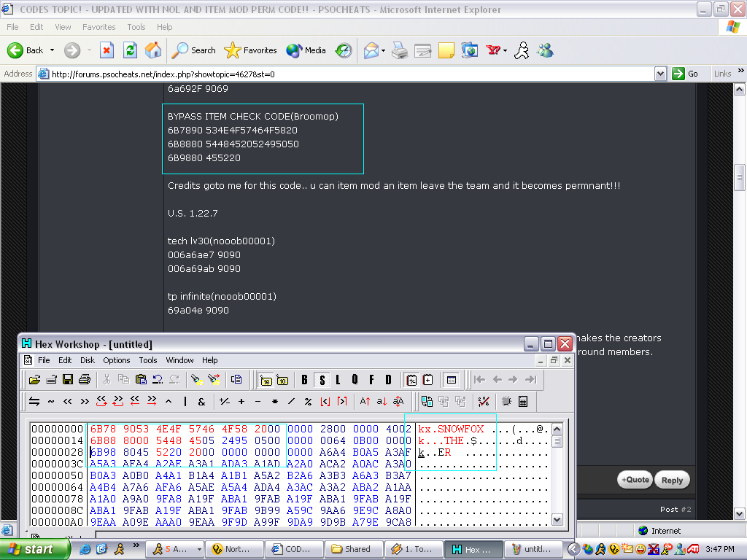Open browsing History
Image resolution: width=747 pixels, height=560 pixels.
tap(344, 50)
